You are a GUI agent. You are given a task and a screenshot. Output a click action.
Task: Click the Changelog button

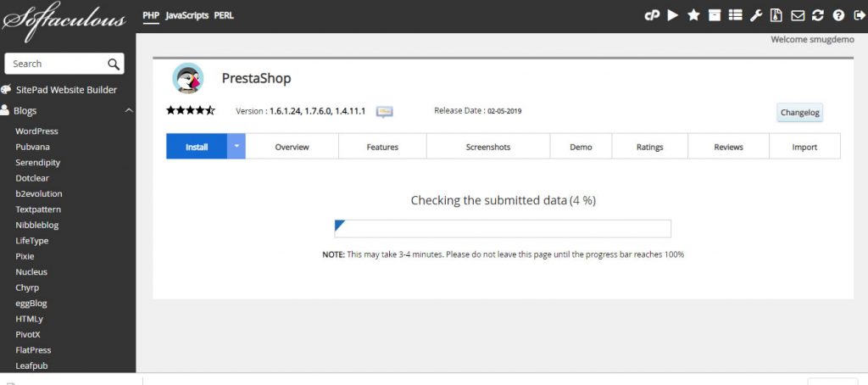point(799,112)
